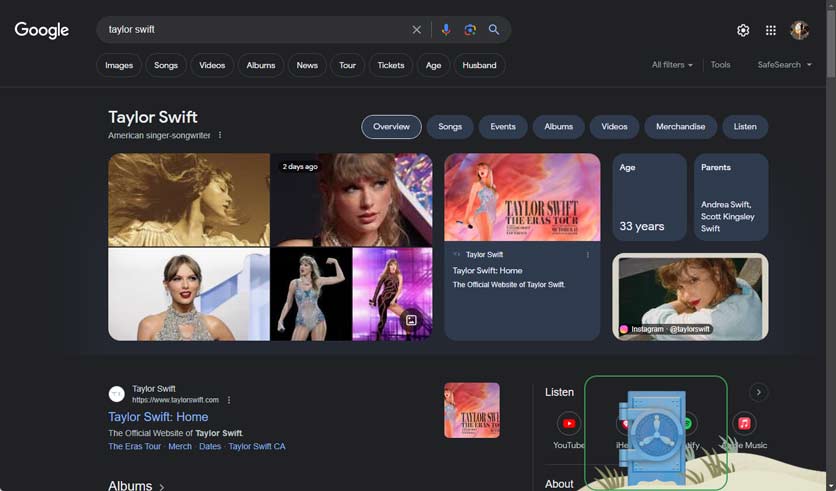Start voice search with microphone icon
Viewport: 836px width, 491px height.
click(446, 30)
